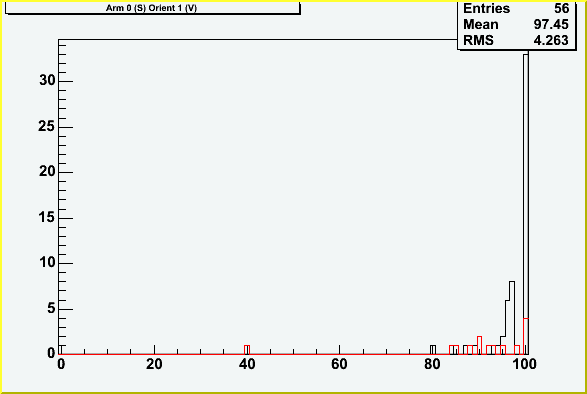Image resolution: width=587 pixels, height=394 pixels.
Task: Click the red bar of height 4 near 100
Action: click(526, 336)
